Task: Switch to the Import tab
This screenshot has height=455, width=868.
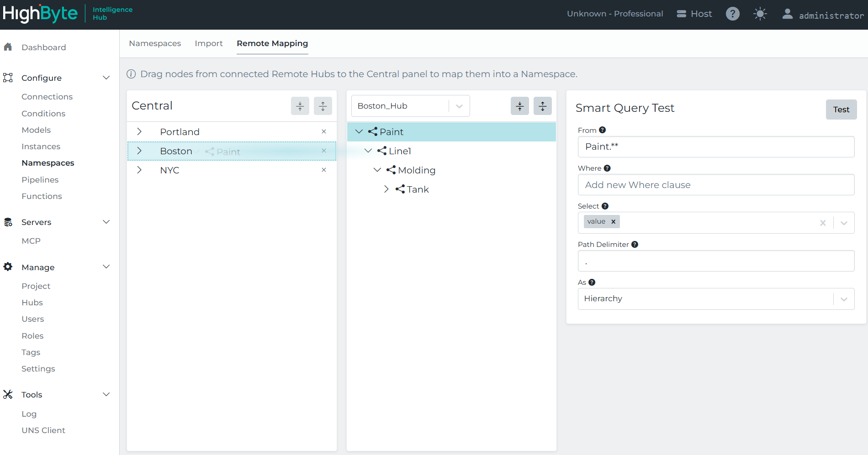Action: point(209,43)
